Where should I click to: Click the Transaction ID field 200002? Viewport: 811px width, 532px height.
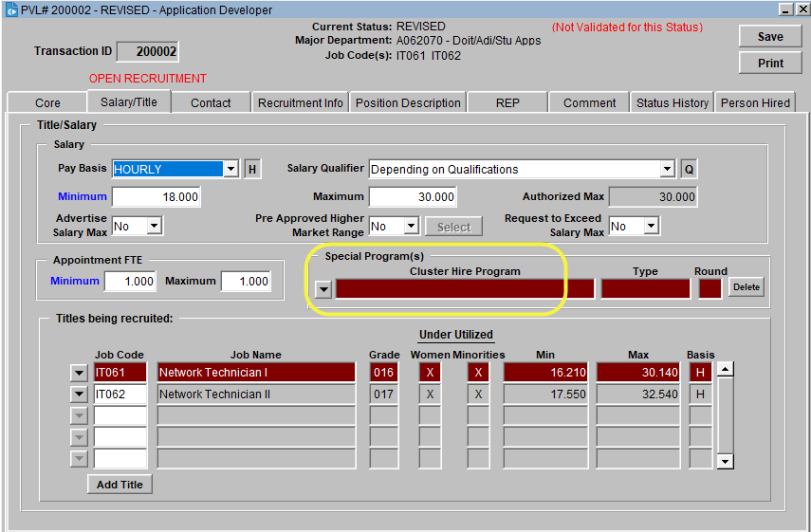click(x=148, y=51)
